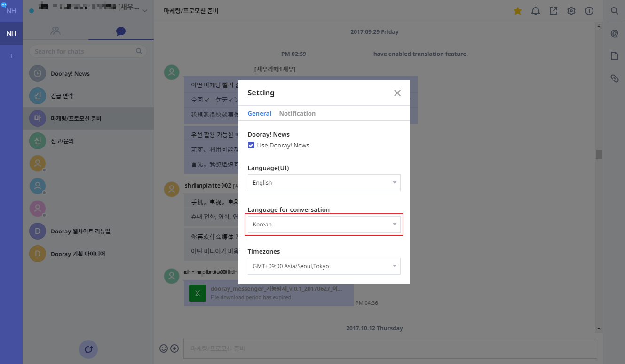625x364 pixels.
Task: Select the NH workspace tile
Action: coord(11,33)
